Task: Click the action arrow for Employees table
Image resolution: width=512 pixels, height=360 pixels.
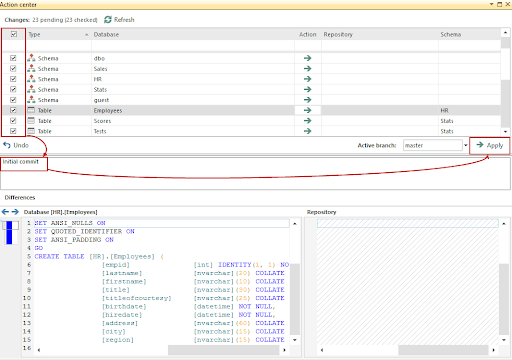Action: [307, 110]
